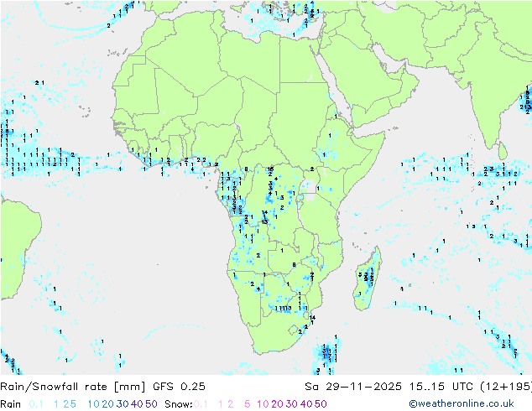Pick the rain legend value 0.1
The image size is (532, 411).
point(36,404)
